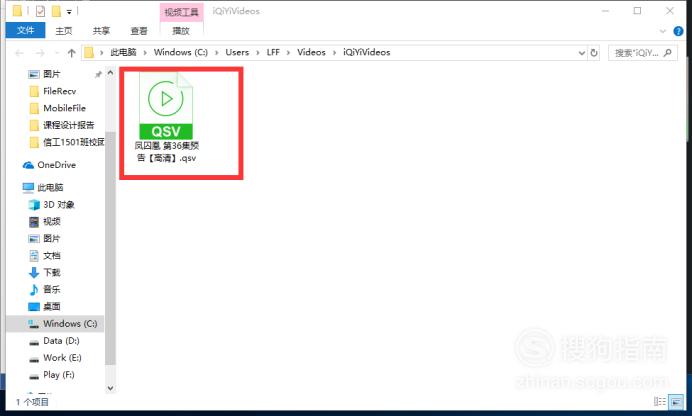Select Data (D:) drive in sidebar
Image resolution: width=692 pixels, height=416 pixels.
61,341
